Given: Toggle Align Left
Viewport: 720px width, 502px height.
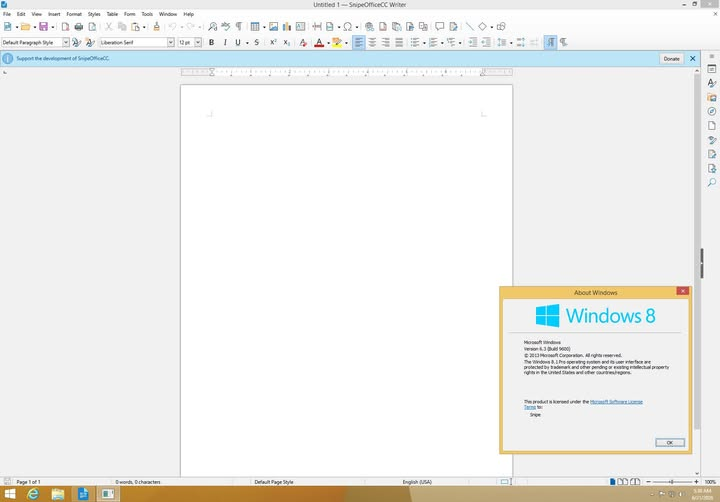Looking at the screenshot, I should (359, 42).
